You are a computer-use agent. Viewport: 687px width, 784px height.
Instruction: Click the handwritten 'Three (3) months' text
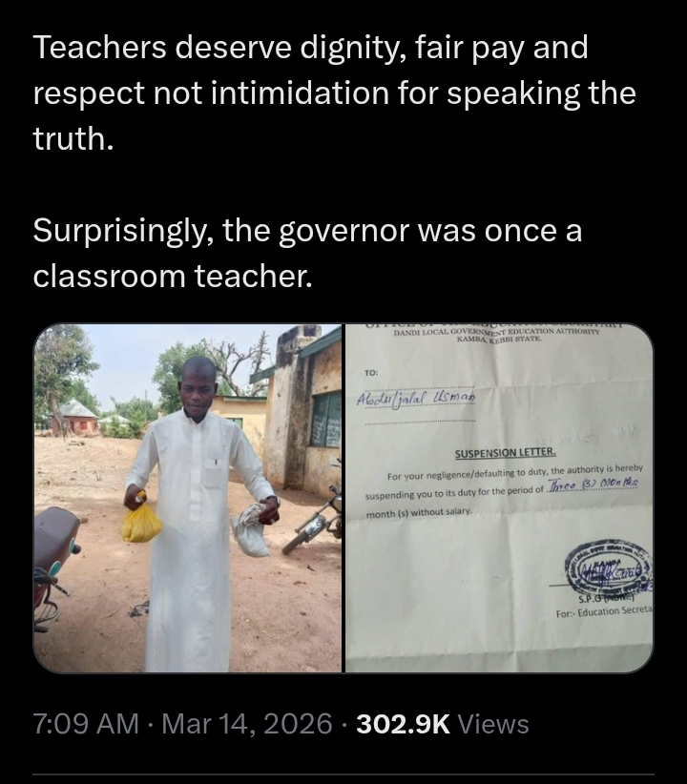pyautogui.click(x=593, y=485)
